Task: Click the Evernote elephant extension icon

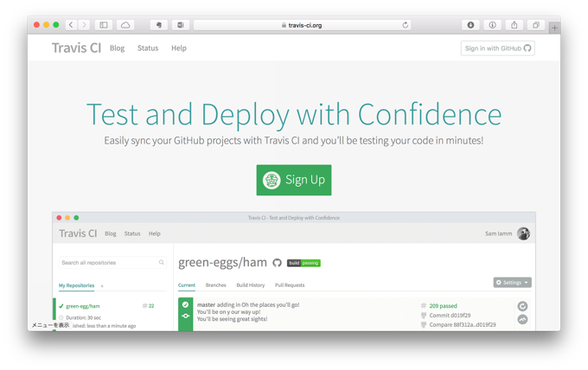Action: [159, 25]
